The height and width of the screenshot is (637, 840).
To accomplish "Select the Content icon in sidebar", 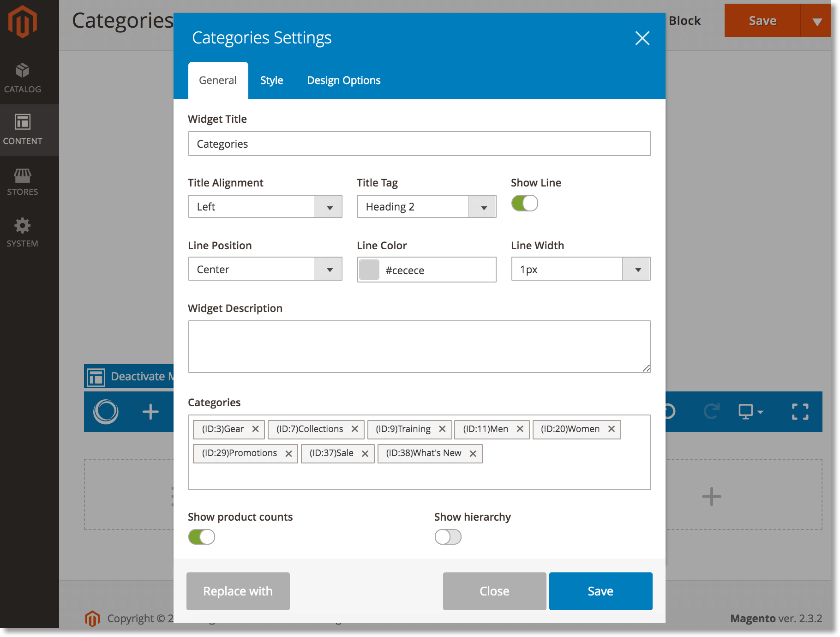I will pos(22,130).
